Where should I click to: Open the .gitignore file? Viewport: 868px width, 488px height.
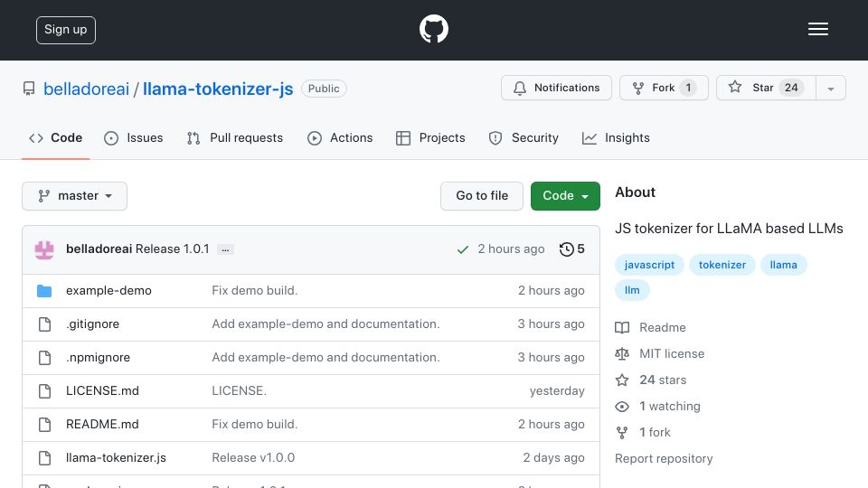[x=92, y=324]
